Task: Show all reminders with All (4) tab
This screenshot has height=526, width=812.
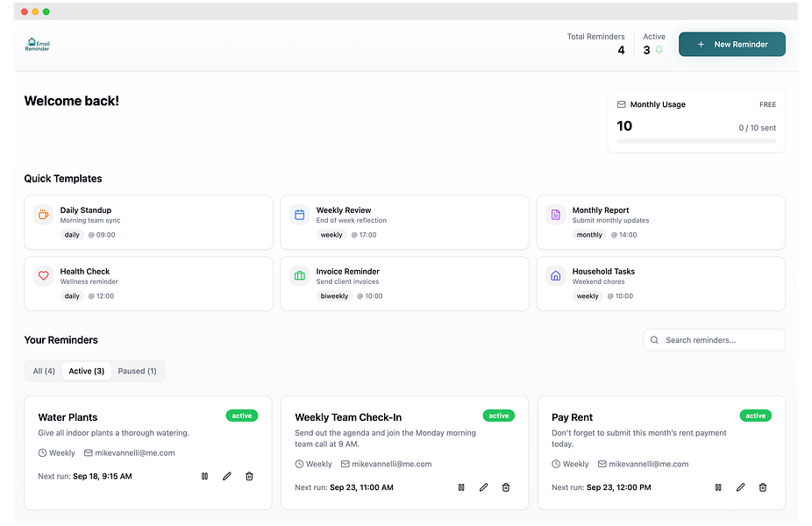Action: [x=44, y=371]
